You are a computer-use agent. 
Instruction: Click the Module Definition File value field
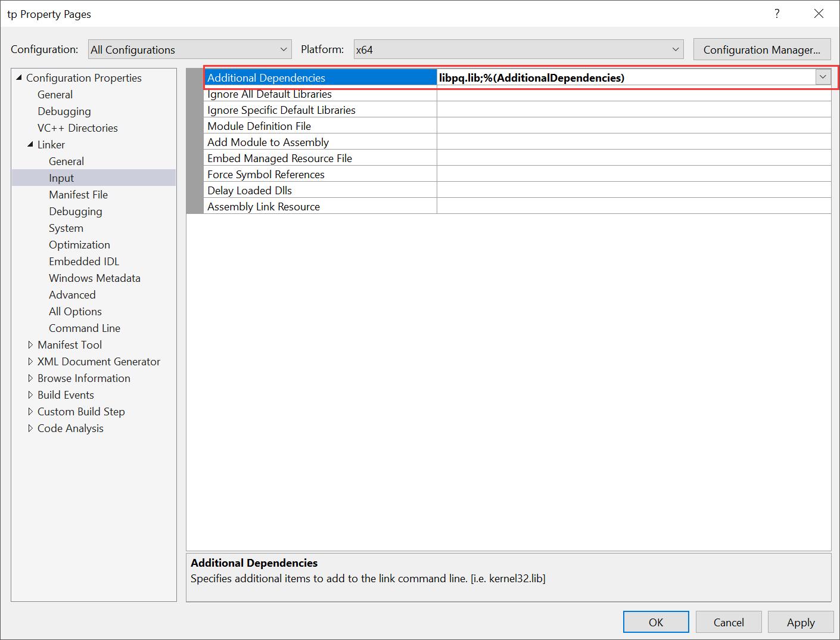click(x=596, y=125)
